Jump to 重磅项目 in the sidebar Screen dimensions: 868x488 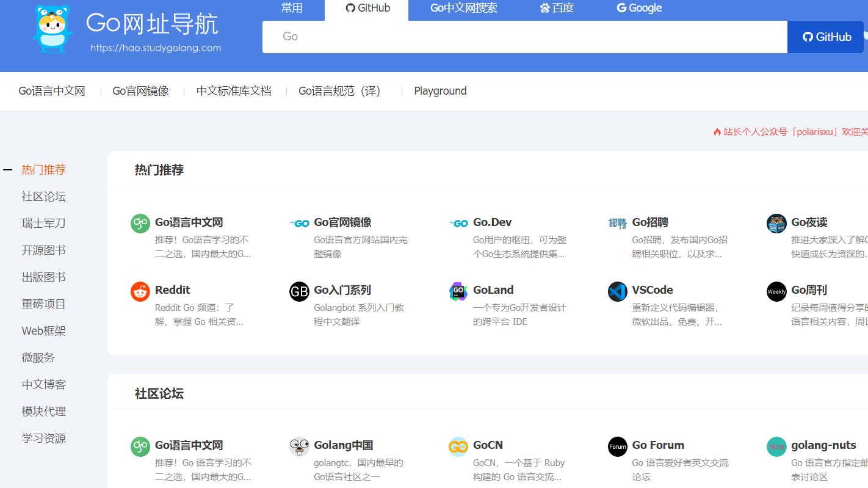[x=43, y=304]
